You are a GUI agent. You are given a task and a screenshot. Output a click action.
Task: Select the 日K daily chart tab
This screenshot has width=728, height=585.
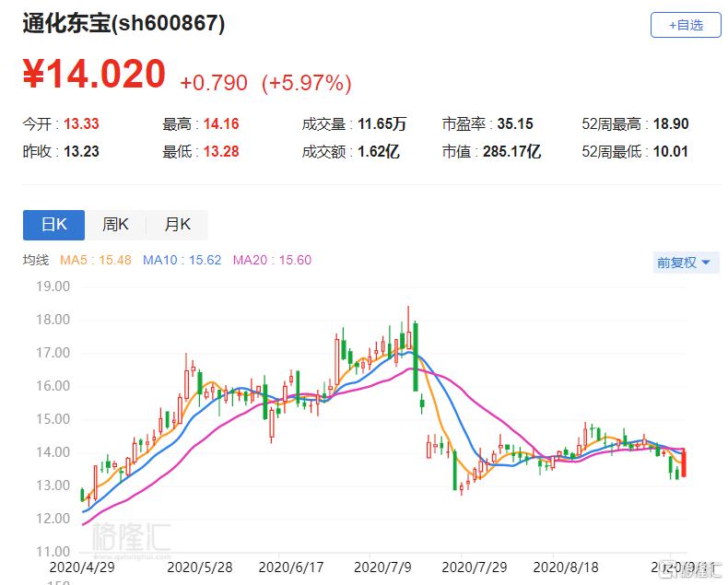coord(53,225)
